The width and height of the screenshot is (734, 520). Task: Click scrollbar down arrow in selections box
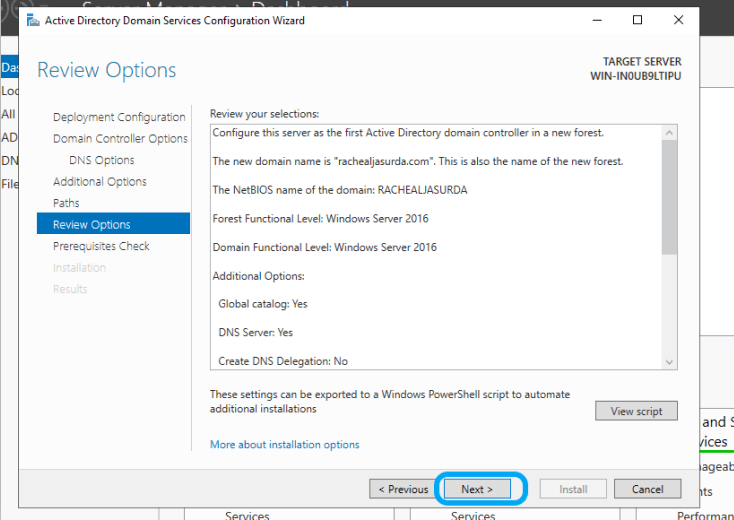tap(669, 362)
